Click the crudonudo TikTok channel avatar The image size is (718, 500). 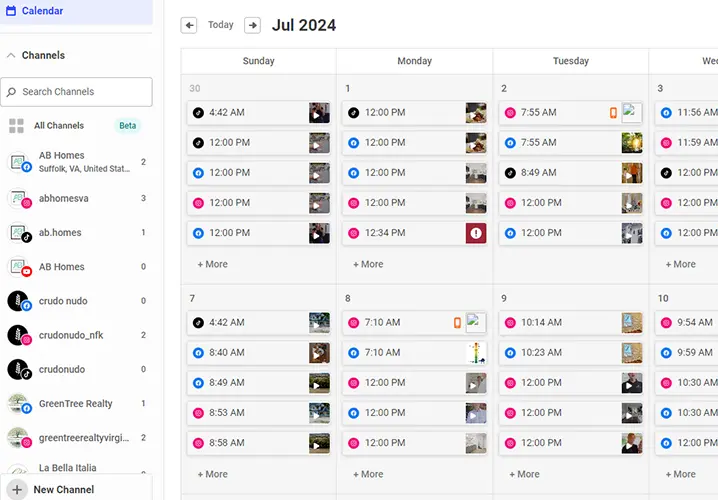coord(20,370)
